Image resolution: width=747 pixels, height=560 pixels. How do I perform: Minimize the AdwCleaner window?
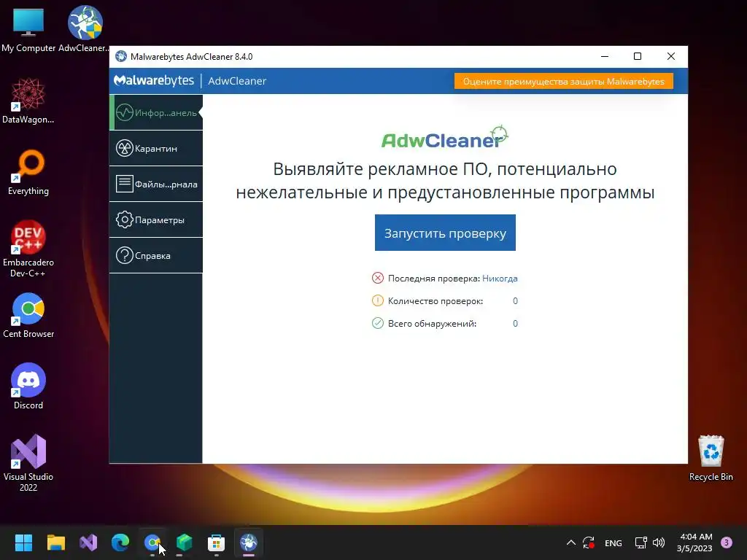pos(605,56)
